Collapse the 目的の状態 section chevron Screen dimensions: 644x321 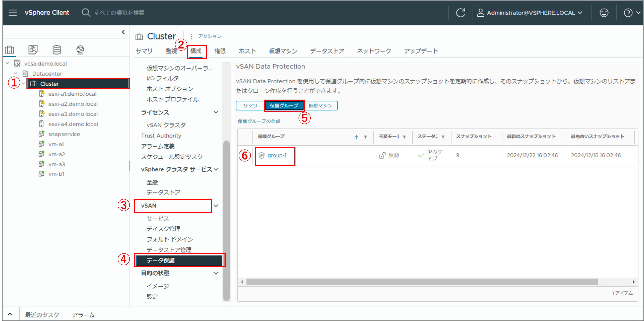point(216,273)
